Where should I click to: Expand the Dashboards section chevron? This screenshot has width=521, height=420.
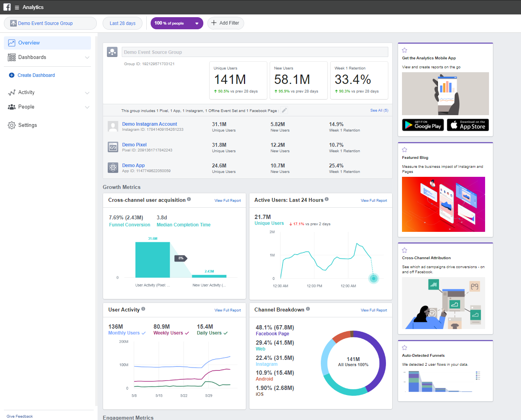[87, 57]
